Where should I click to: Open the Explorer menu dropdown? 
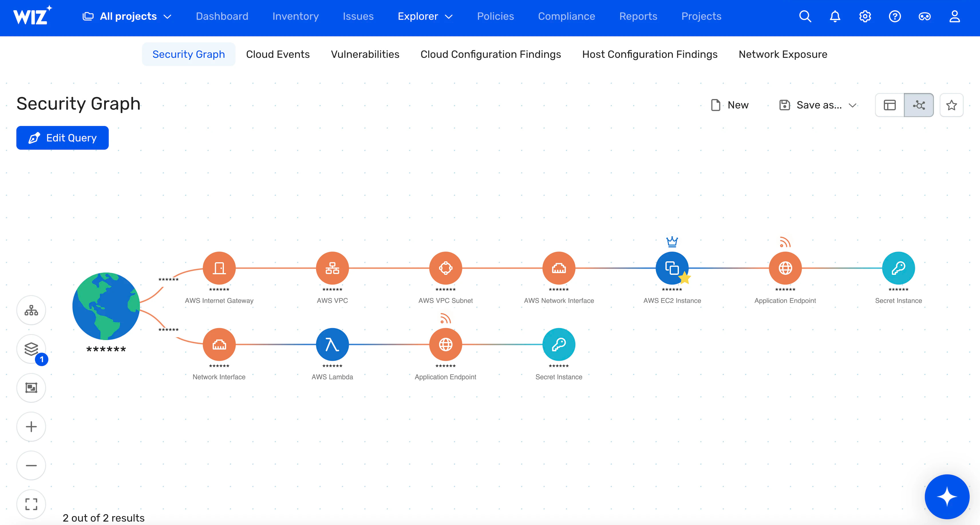point(425,16)
